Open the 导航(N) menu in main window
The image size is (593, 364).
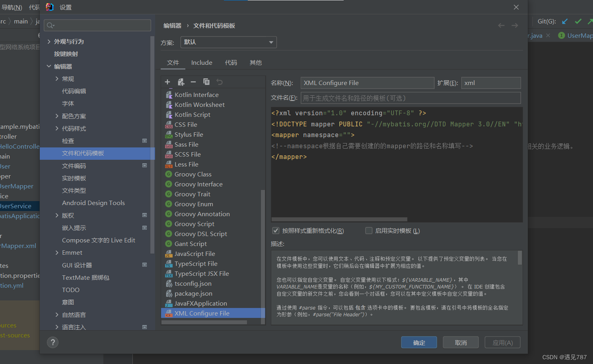click(12, 7)
